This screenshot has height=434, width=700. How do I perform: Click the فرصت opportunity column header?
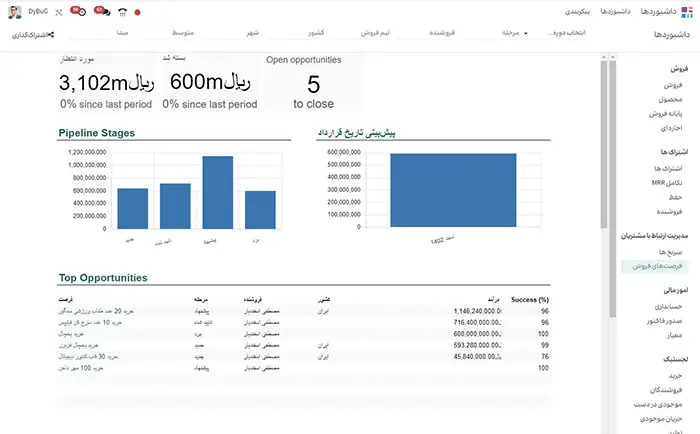[66, 299]
